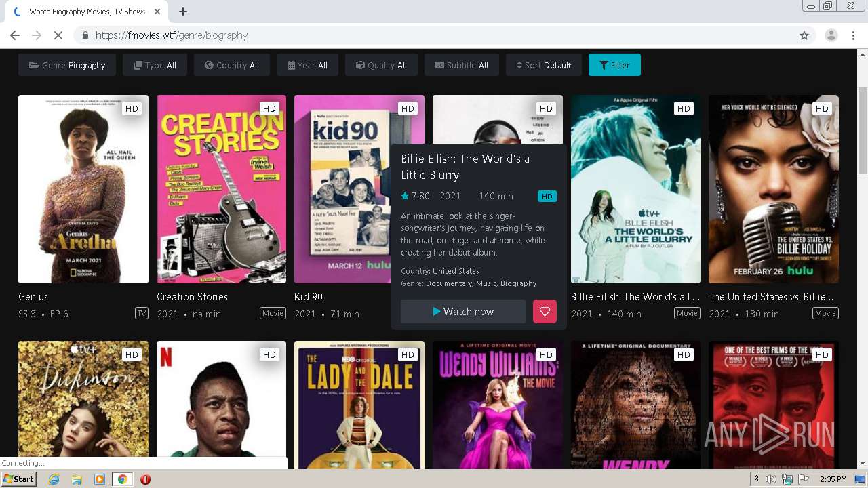868x488 pixels.
Task: Expand the Year All filter
Action: 307,65
